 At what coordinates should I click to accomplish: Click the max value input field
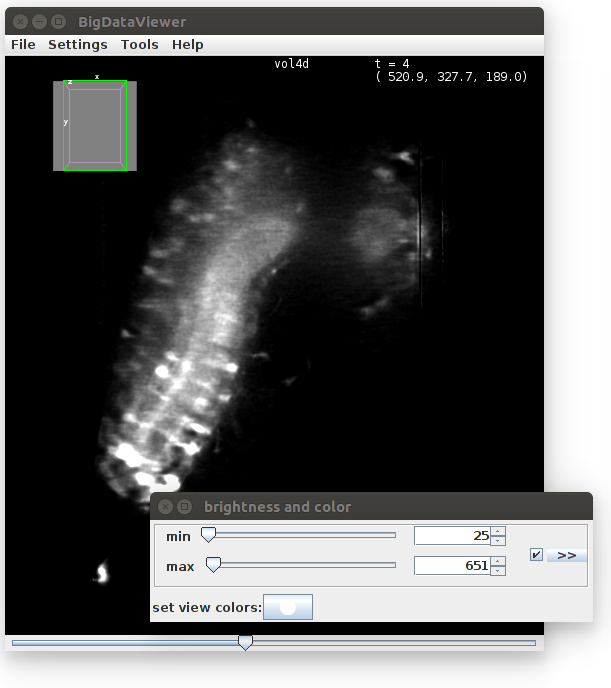pos(452,566)
